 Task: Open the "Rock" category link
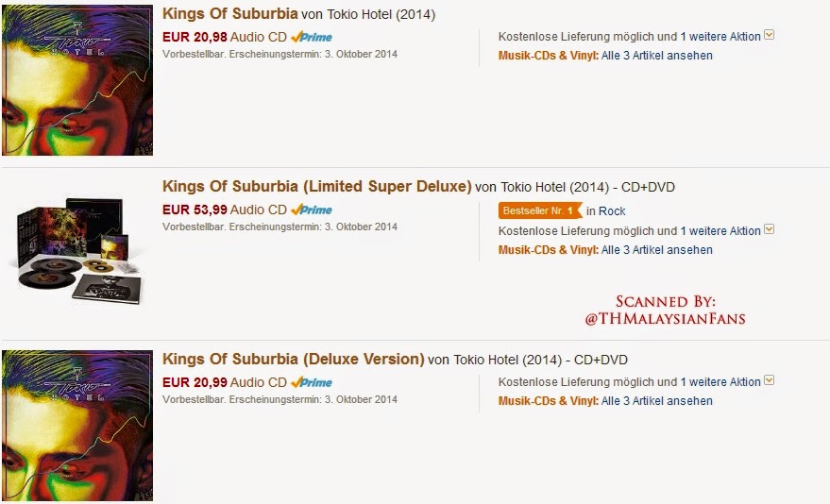[x=612, y=211]
